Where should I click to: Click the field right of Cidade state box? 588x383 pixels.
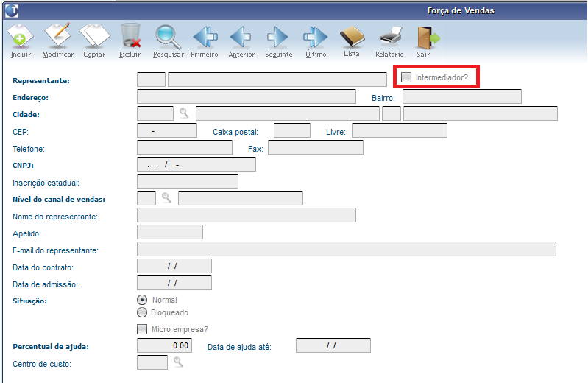pyautogui.click(x=481, y=113)
